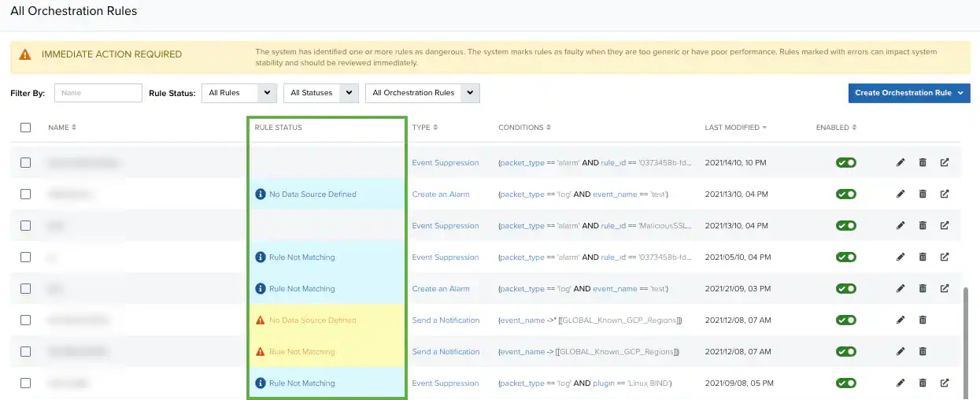Sort table by Conditions column arrows
Viewport: 980px width, 400px height.
pos(549,128)
